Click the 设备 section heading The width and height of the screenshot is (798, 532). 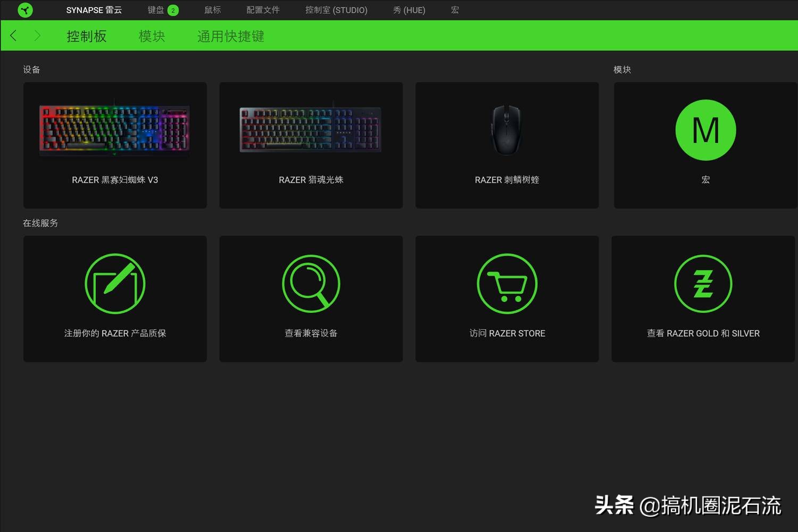click(x=31, y=70)
